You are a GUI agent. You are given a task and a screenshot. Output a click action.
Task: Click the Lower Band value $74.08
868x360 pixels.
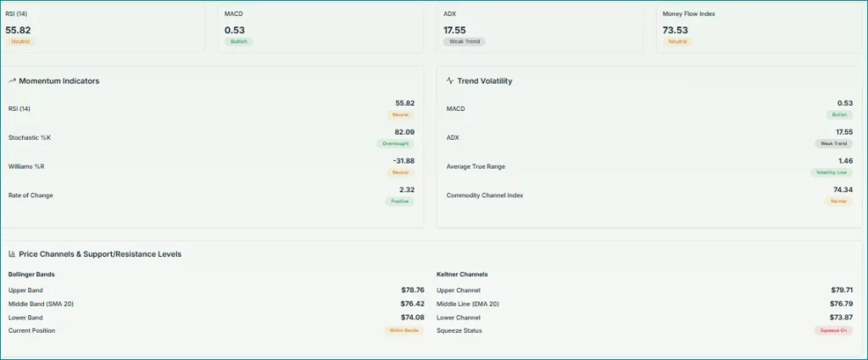click(412, 317)
